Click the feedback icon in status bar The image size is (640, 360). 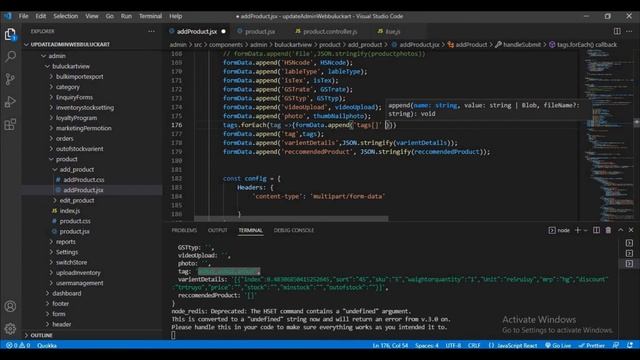616,345
